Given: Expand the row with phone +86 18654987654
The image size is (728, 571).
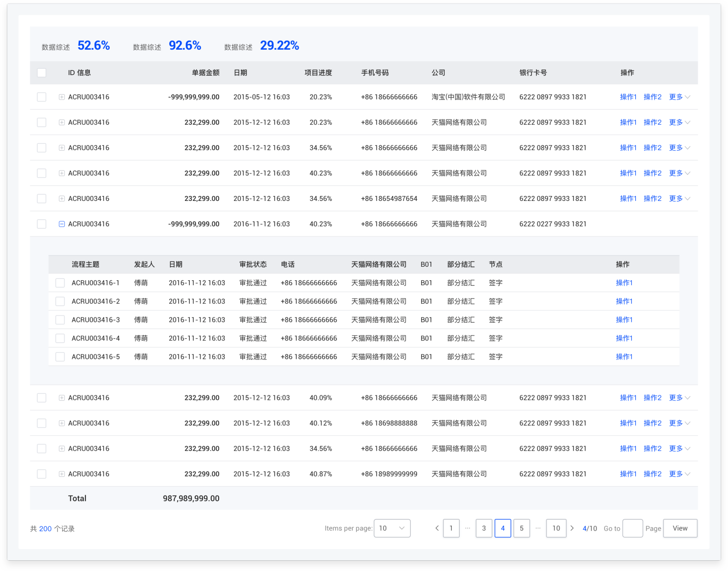Looking at the screenshot, I should (x=61, y=198).
